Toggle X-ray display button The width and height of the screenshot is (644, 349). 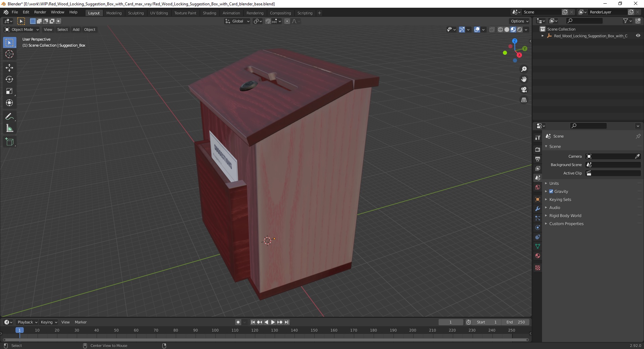(x=492, y=30)
